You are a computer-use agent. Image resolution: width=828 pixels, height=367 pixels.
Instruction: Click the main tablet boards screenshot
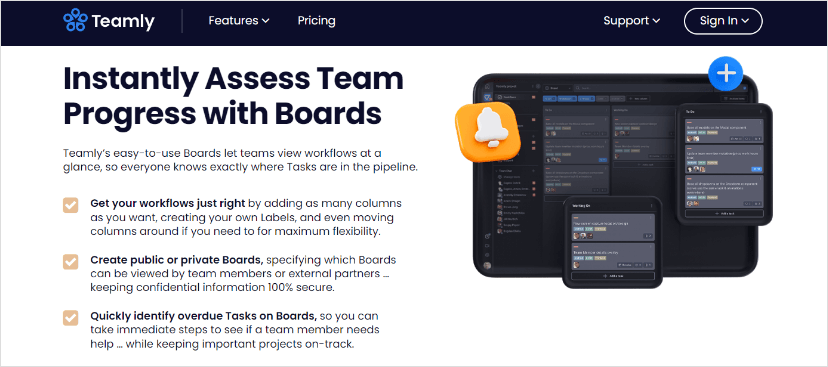click(615, 175)
